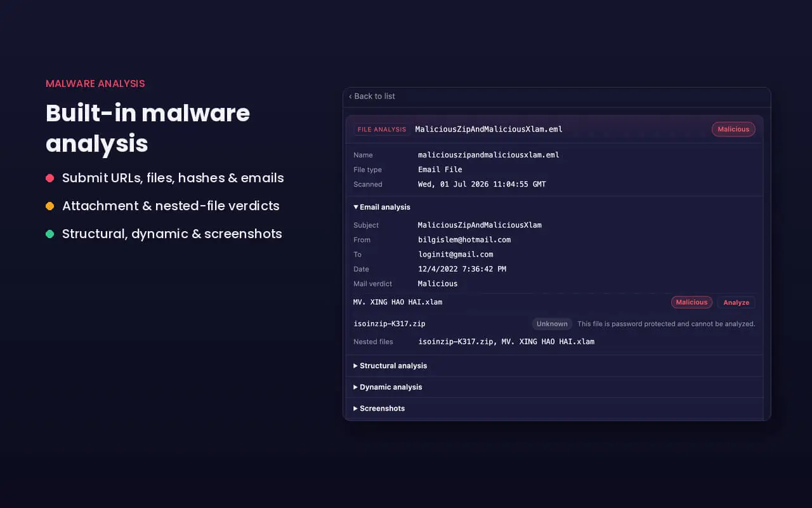The width and height of the screenshot is (812, 508).
Task: Click the header title MaliciousZipAndMaliciousXlam.eml
Action: (x=488, y=129)
